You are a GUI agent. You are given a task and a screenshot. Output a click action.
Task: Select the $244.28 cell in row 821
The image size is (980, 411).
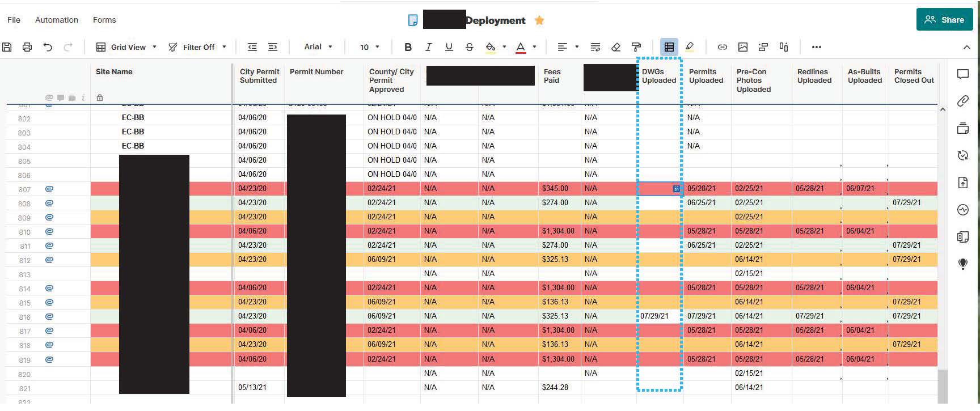pos(559,388)
